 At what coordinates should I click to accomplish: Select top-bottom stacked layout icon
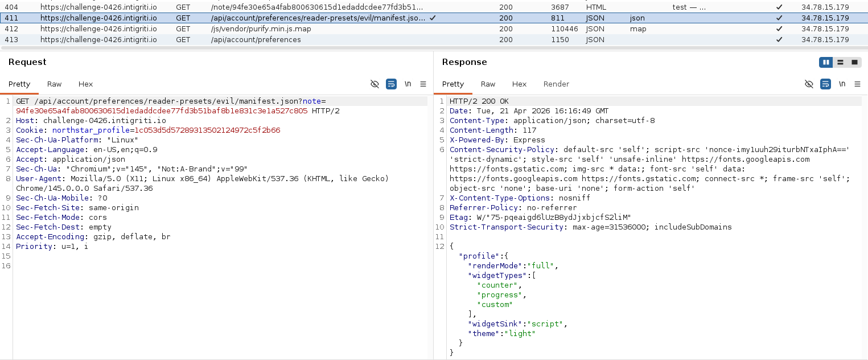point(840,62)
